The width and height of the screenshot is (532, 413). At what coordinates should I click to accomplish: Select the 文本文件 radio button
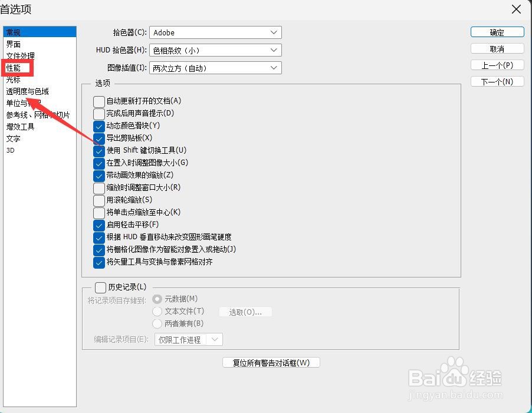point(157,311)
